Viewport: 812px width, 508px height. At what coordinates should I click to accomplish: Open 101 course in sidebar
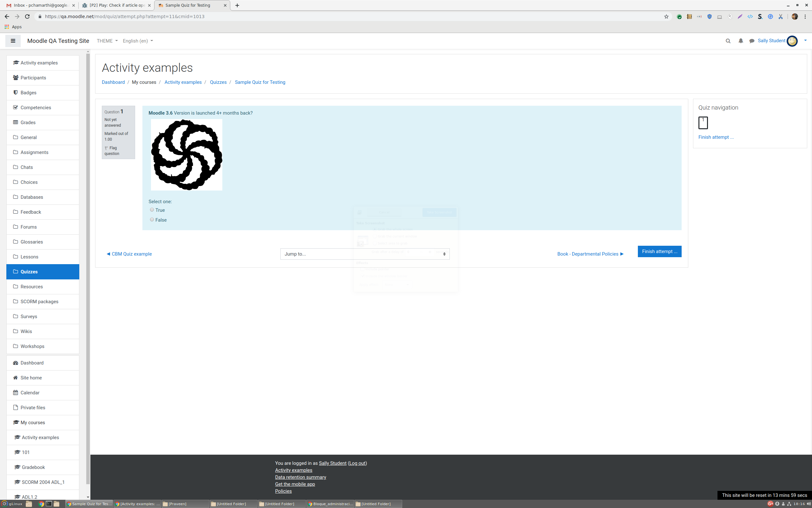(x=43, y=452)
